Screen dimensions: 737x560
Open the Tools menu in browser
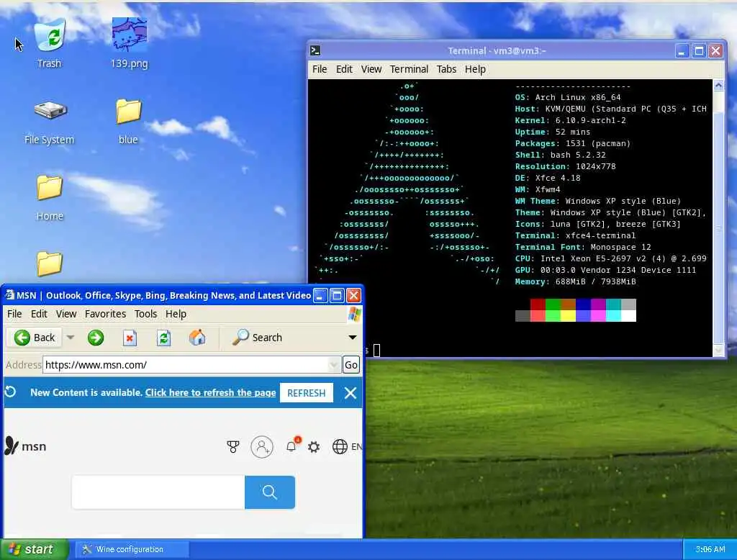145,314
